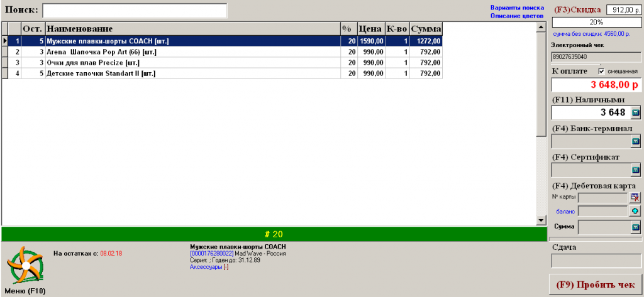This screenshot has height=297, width=644.
Task: Open calculator icon beside Сертификат field
Action: [635, 170]
